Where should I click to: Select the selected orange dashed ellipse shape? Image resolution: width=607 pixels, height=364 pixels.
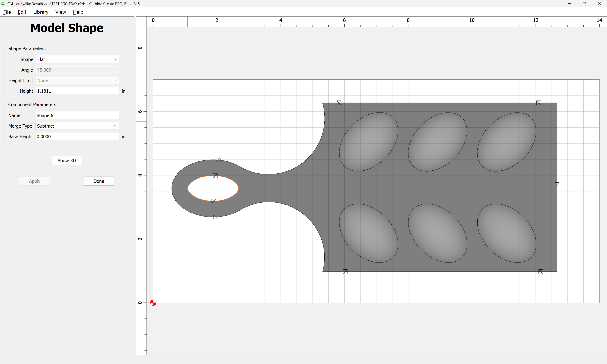pos(213,188)
